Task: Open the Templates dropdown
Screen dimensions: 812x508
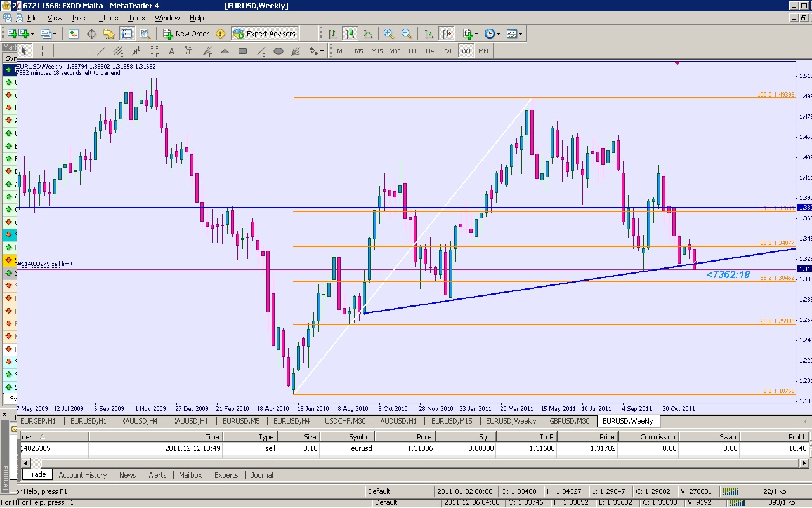Action: click(x=514, y=34)
